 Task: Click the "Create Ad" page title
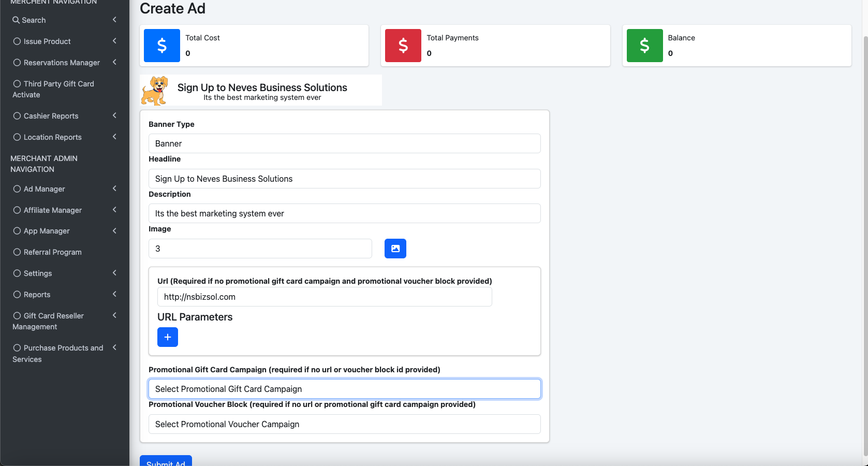pos(172,9)
